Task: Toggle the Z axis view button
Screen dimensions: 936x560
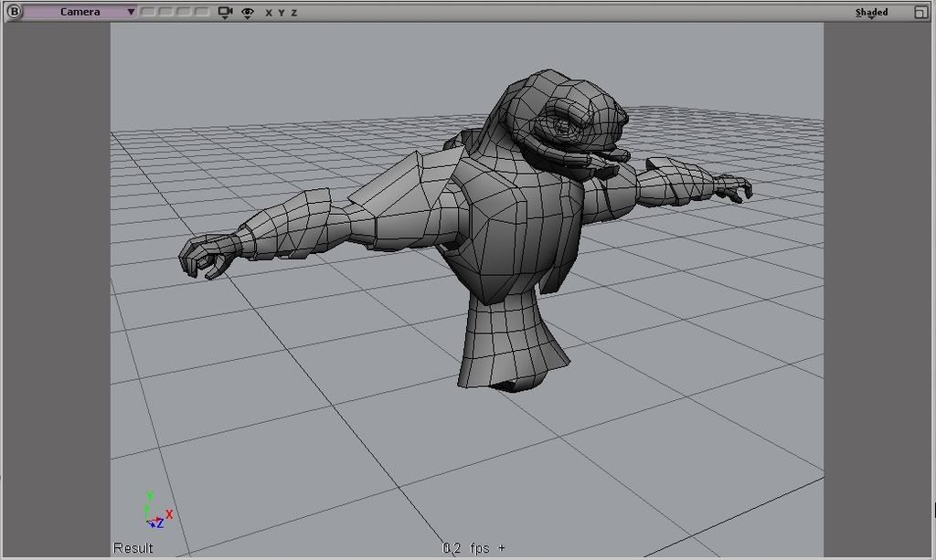Action: [x=293, y=13]
